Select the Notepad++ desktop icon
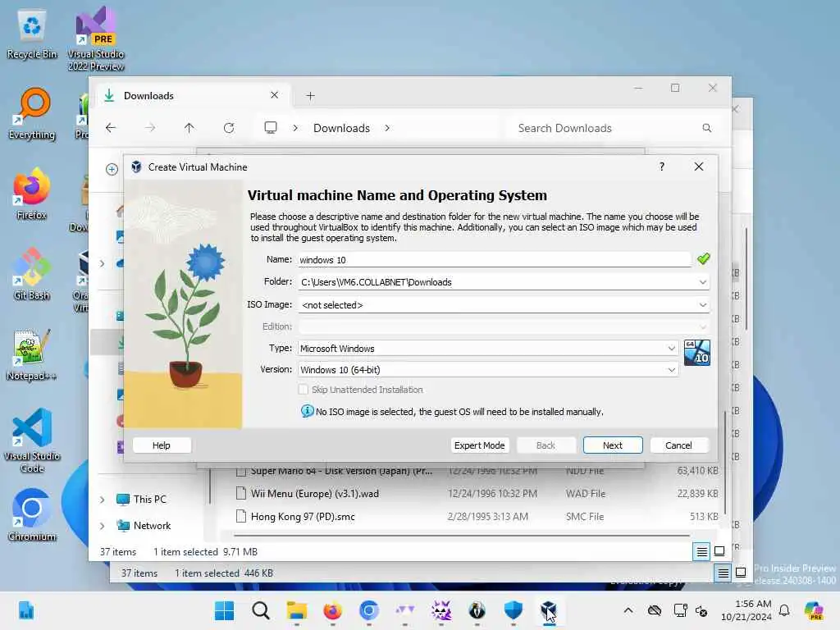Viewport: 840px width, 630px height. click(x=32, y=354)
